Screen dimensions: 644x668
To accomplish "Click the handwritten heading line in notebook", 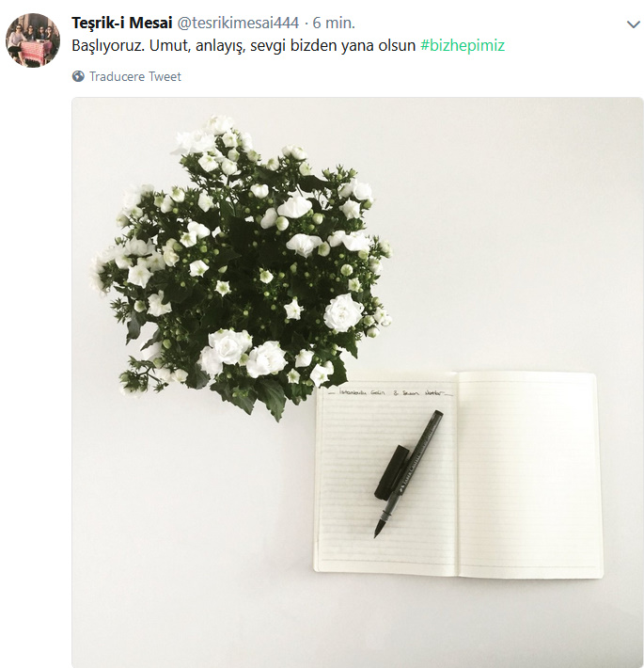I will coord(390,392).
